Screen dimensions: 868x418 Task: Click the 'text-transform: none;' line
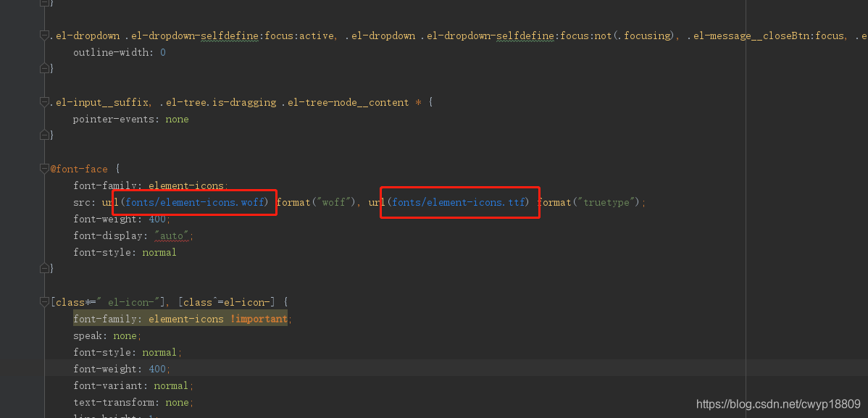tap(133, 402)
